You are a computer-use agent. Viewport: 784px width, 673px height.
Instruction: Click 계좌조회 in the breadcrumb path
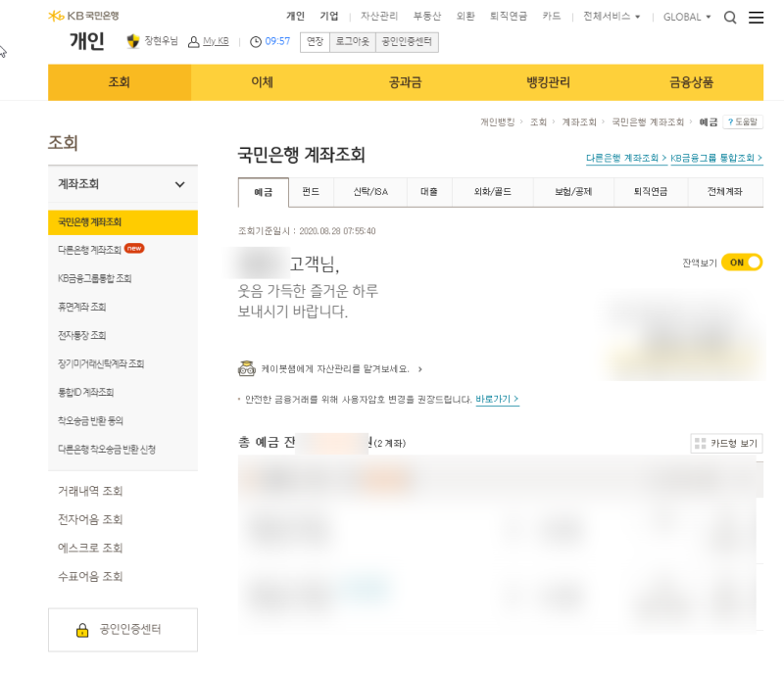[579, 121]
